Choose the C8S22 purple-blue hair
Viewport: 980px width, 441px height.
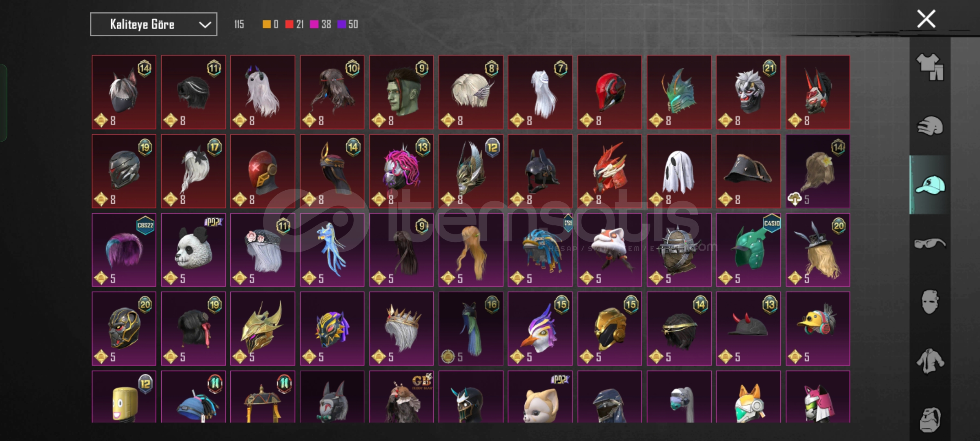tap(124, 250)
